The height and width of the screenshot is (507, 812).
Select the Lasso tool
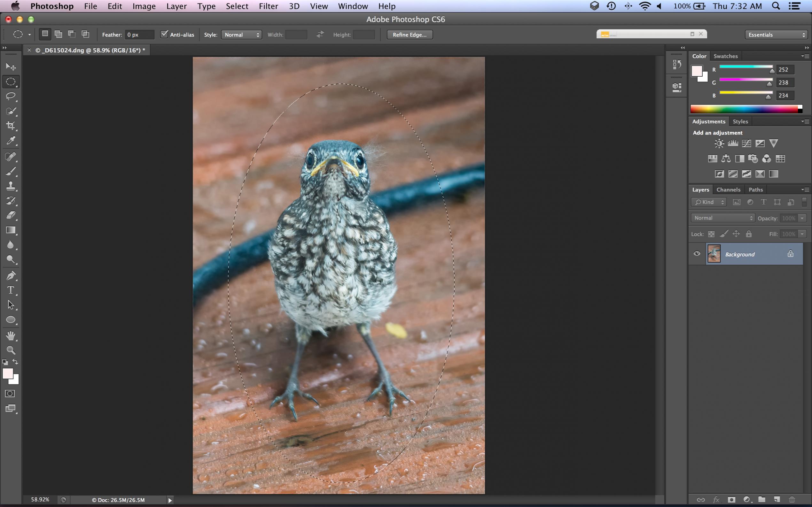(11, 96)
